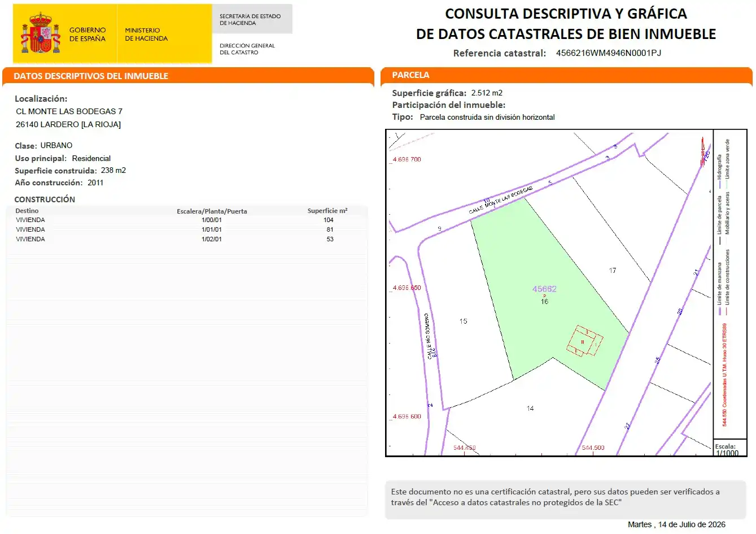Click 'Residencial' main use value
Image resolution: width=756 pixels, height=534 pixels.
tap(91, 158)
